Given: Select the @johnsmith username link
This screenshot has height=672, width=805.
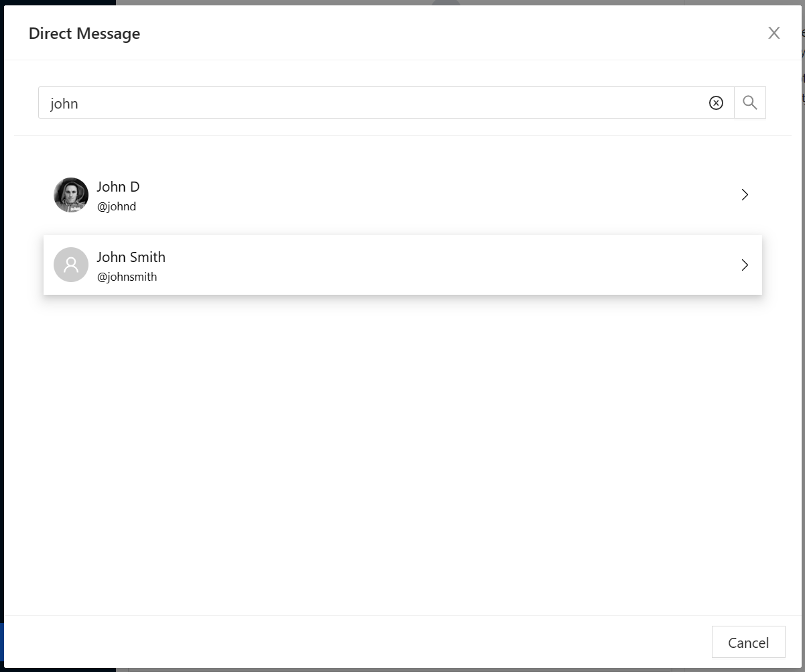Looking at the screenshot, I should tap(127, 276).
